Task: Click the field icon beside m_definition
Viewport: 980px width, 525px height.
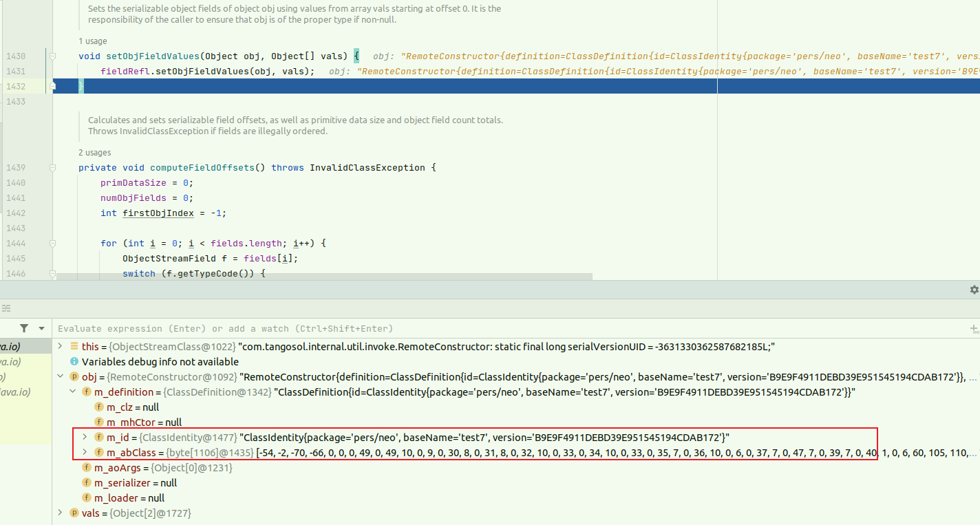Action: (x=87, y=392)
